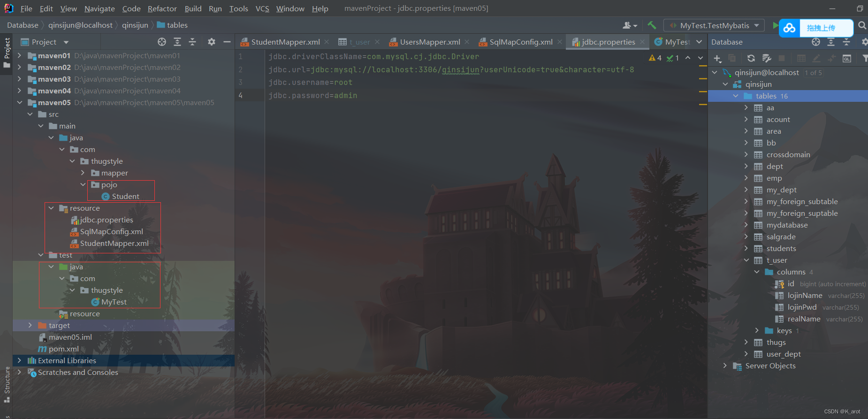Hide the Project tool window
868x419 pixels.
(x=227, y=42)
